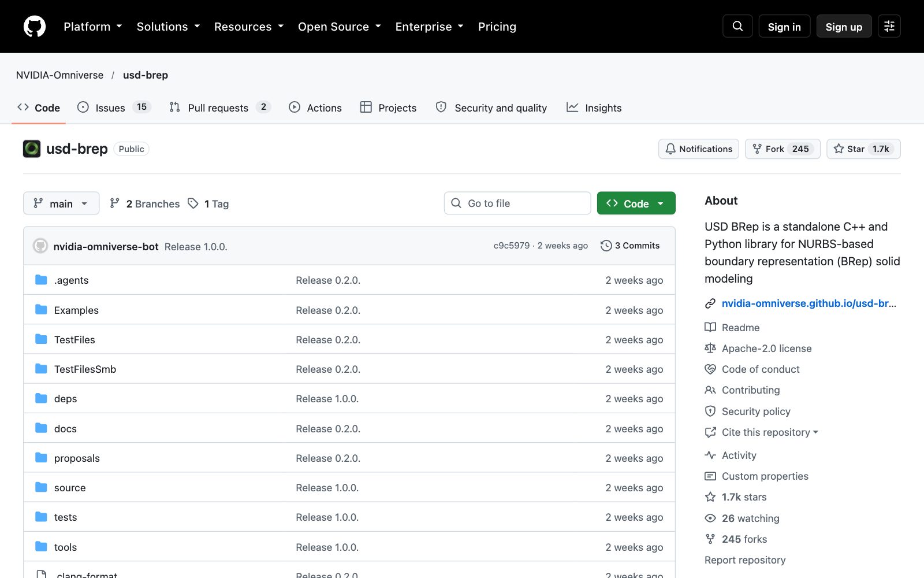The image size is (924, 578).
Task: Expand the Open Source header menu
Action: point(340,27)
